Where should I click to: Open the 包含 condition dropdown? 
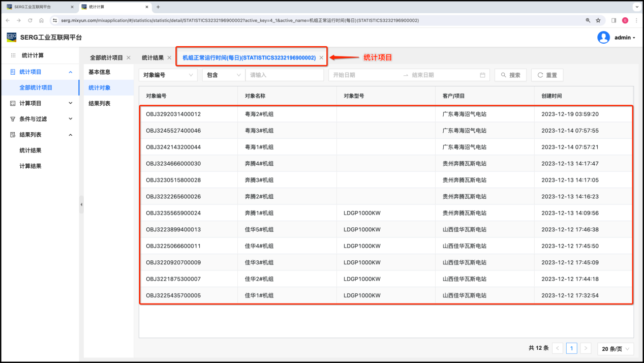tap(223, 75)
